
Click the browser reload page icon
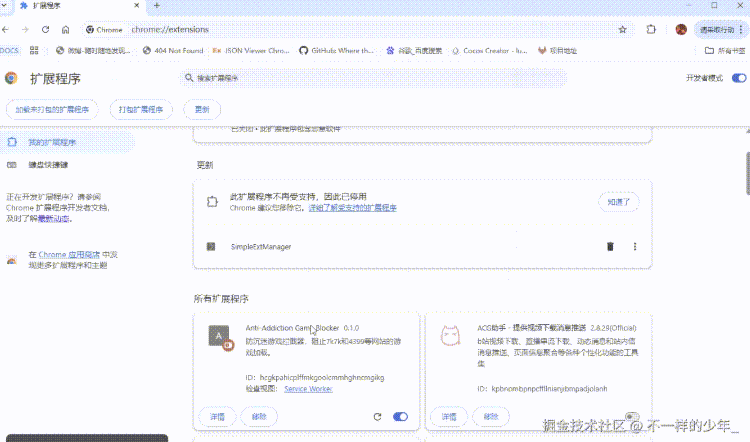pyautogui.click(x=45, y=29)
